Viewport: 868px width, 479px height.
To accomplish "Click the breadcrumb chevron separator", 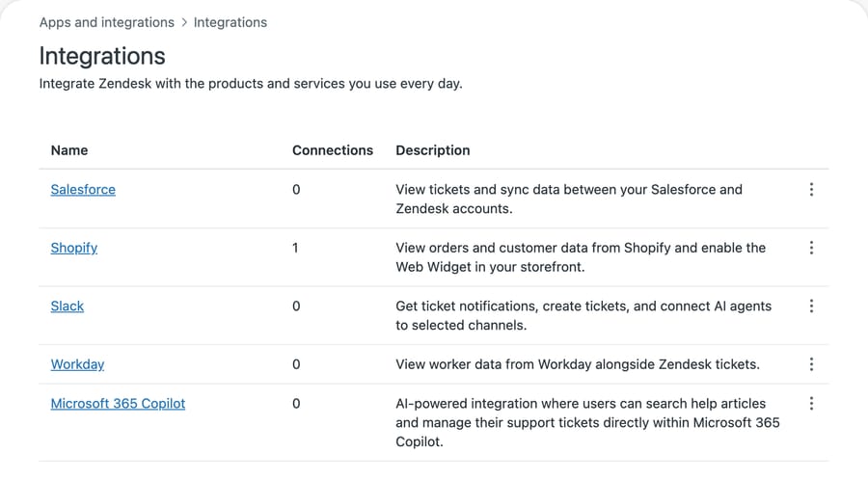I will [184, 23].
